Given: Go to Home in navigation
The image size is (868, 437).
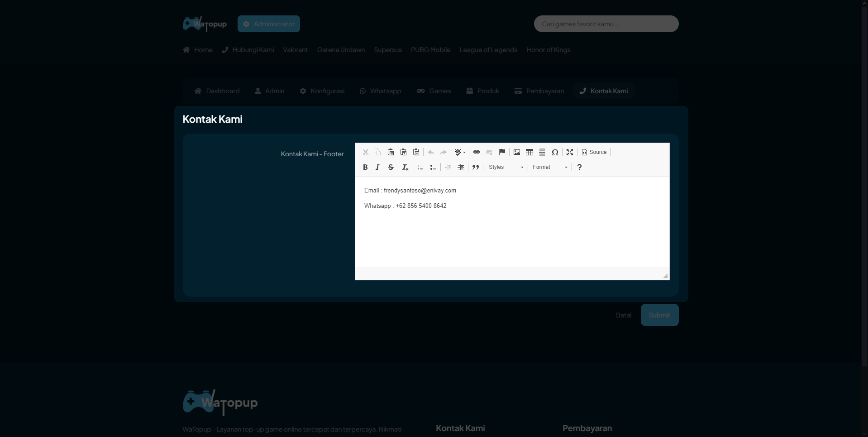Looking at the screenshot, I should tap(198, 50).
